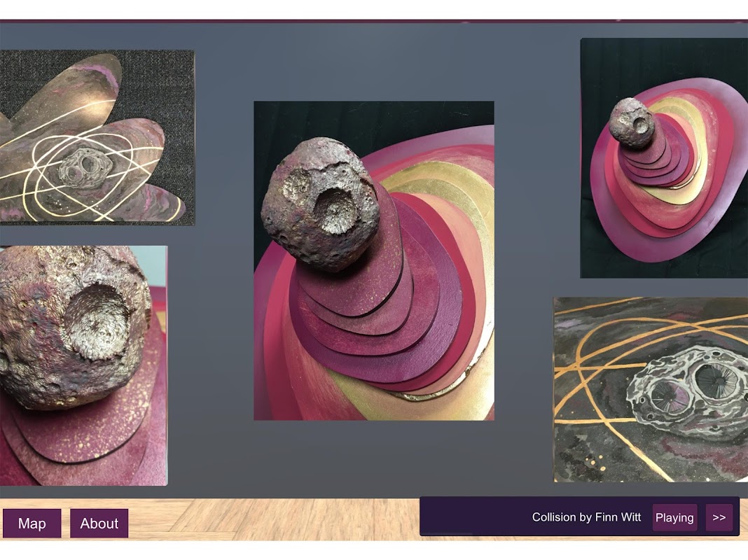Toggle the Playing audio button
The height and width of the screenshot is (560, 748).
tap(674, 517)
